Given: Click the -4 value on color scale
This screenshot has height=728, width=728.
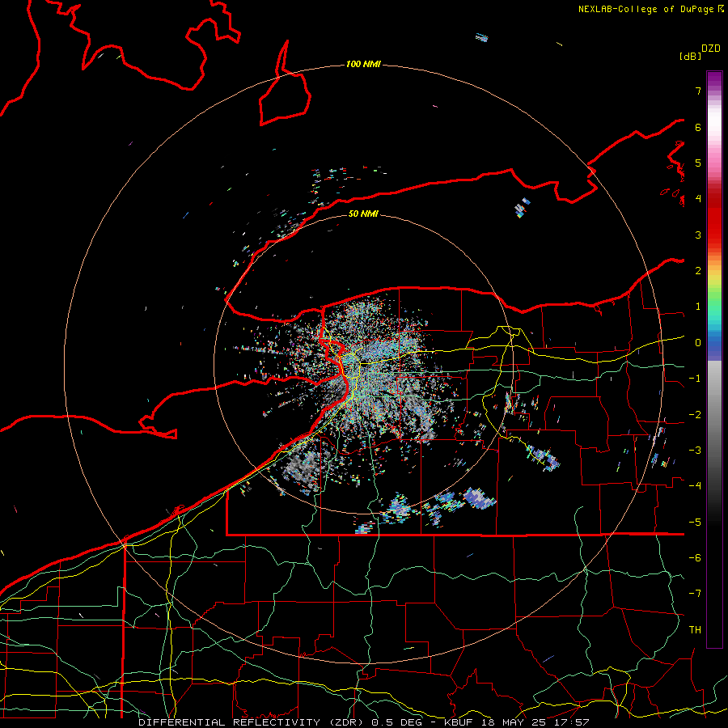Looking at the screenshot, I should (x=695, y=486).
